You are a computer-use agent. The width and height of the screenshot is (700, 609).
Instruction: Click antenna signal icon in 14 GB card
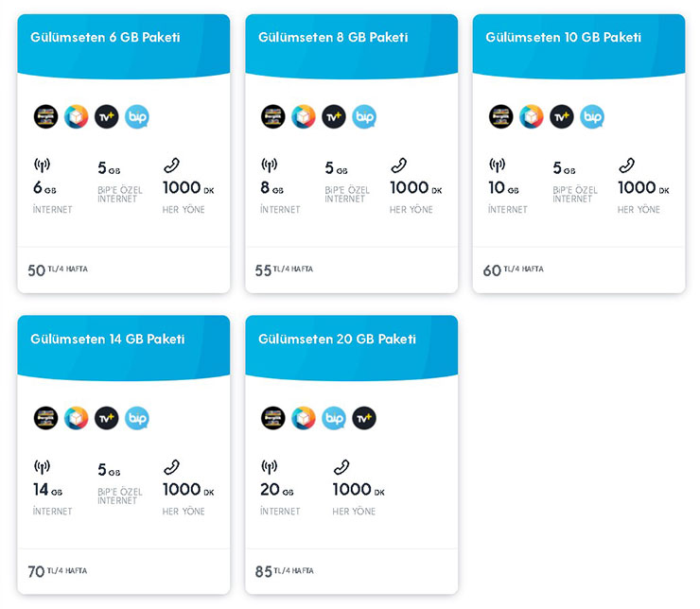(42, 467)
